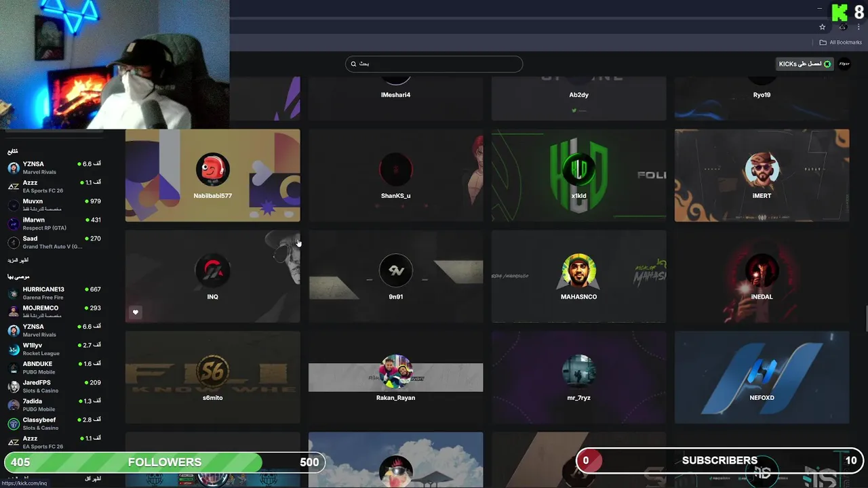Click W1llyv's avatar in the sidebar
This screenshot has height=488, width=868.
[14, 349]
